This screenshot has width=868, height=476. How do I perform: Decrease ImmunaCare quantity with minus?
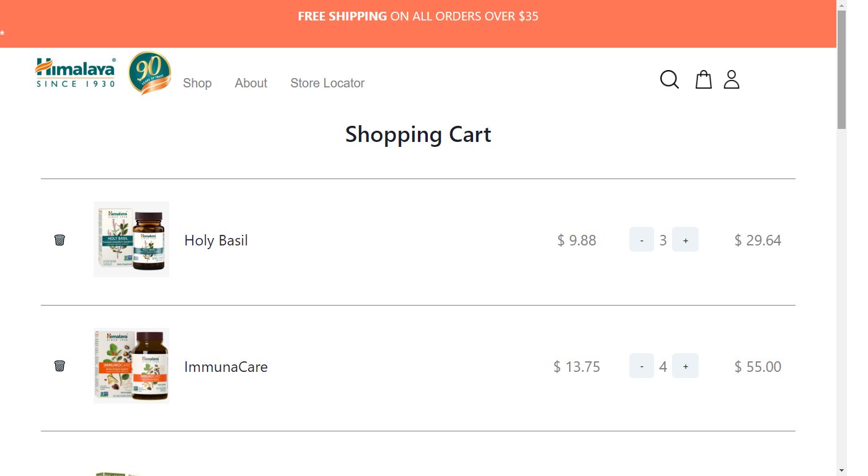[642, 366]
